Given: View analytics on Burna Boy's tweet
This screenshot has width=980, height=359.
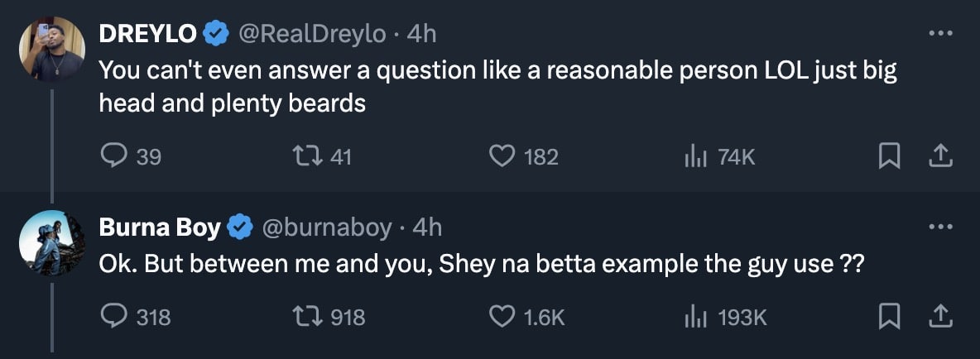Looking at the screenshot, I should 694,316.
